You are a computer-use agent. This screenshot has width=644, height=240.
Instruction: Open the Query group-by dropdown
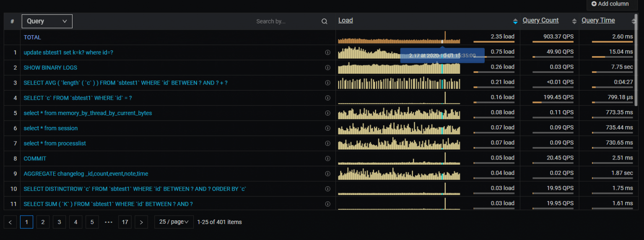pos(47,21)
